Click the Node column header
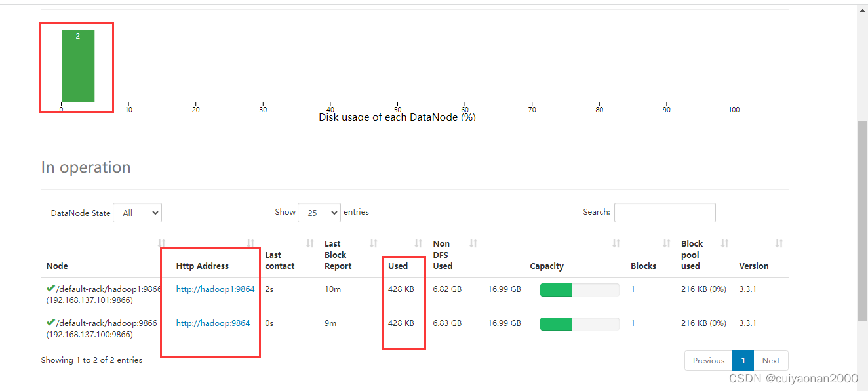Screen dimensions: 868x391 point(57,266)
